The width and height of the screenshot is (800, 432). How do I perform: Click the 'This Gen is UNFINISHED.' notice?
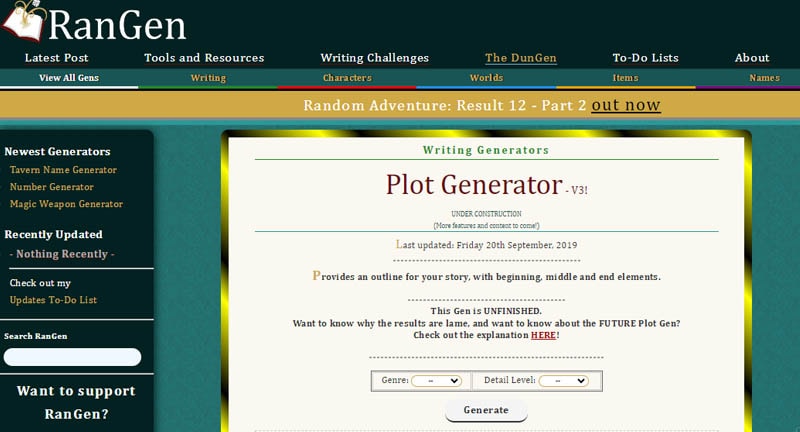point(486,311)
